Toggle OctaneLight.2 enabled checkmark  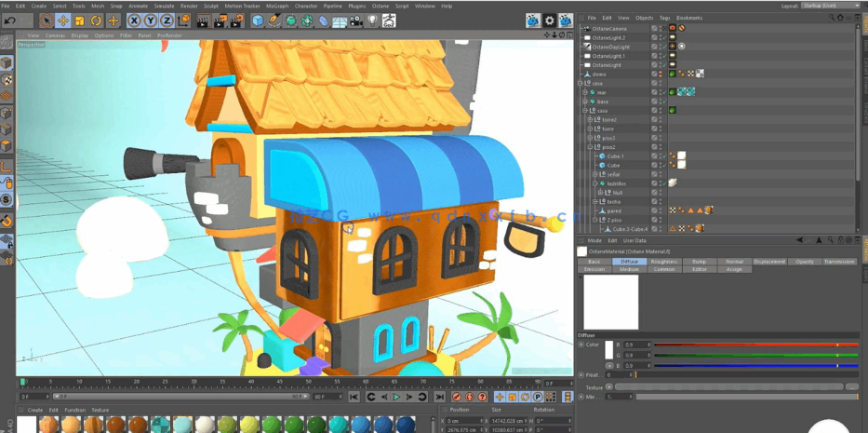coord(665,37)
